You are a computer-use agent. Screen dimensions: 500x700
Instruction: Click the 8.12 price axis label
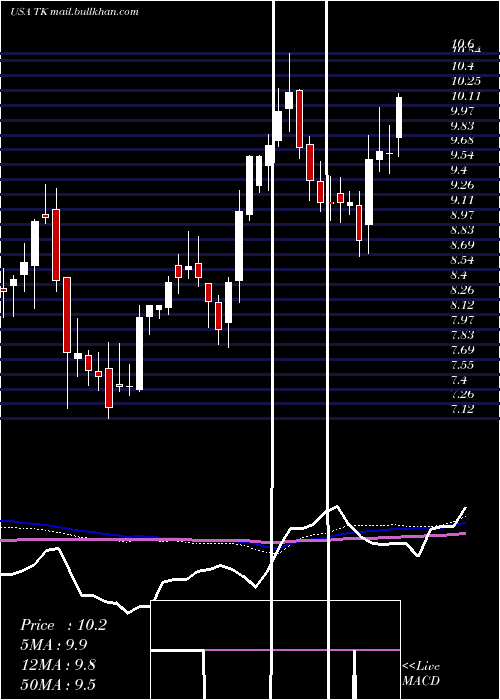[462, 305]
